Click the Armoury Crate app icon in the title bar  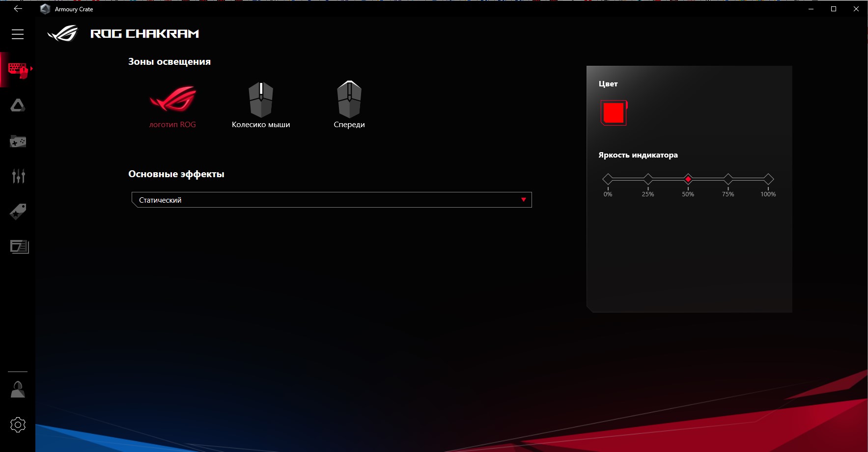click(45, 9)
